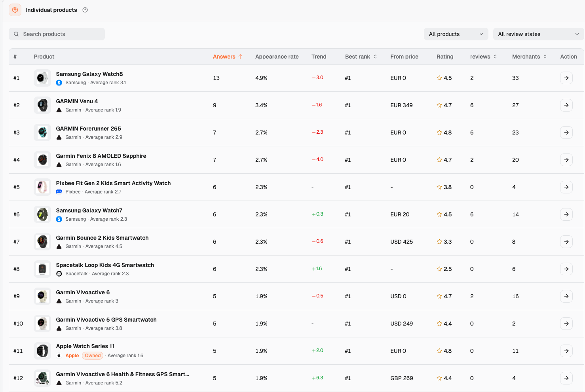The height and width of the screenshot is (392, 585).
Task: Click the From price column header
Action: 404,57
